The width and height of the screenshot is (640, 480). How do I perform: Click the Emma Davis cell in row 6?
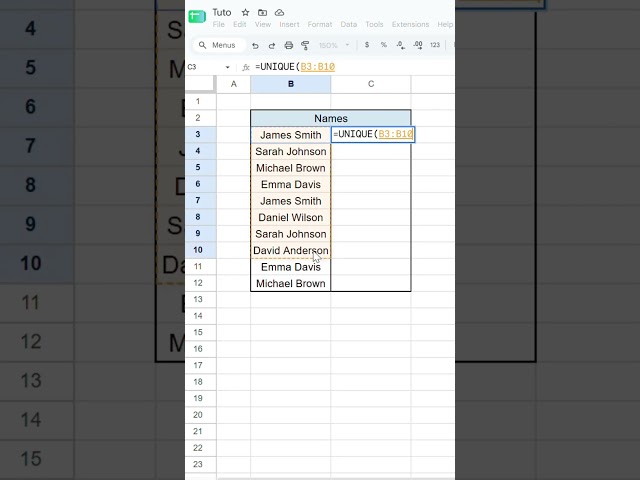tap(291, 184)
